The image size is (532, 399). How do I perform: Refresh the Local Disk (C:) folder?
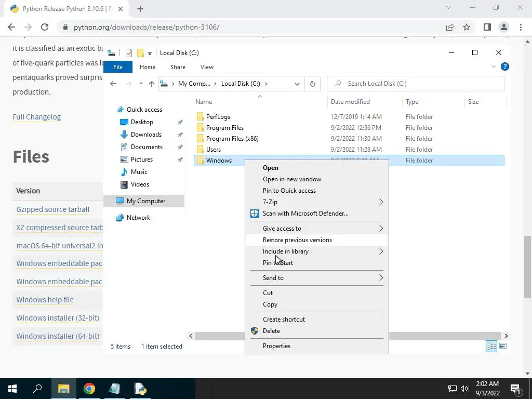click(312, 84)
